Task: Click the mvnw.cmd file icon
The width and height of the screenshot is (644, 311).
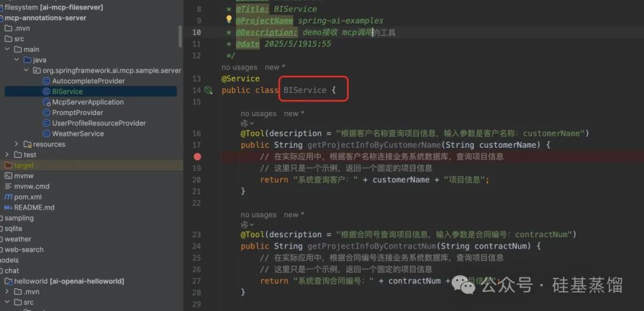Action: click(8, 186)
